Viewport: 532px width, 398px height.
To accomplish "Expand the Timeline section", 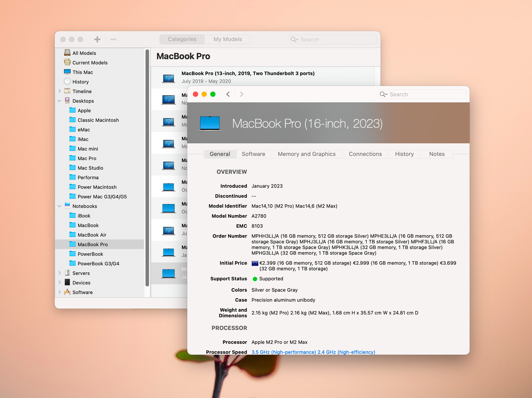I will [x=60, y=91].
